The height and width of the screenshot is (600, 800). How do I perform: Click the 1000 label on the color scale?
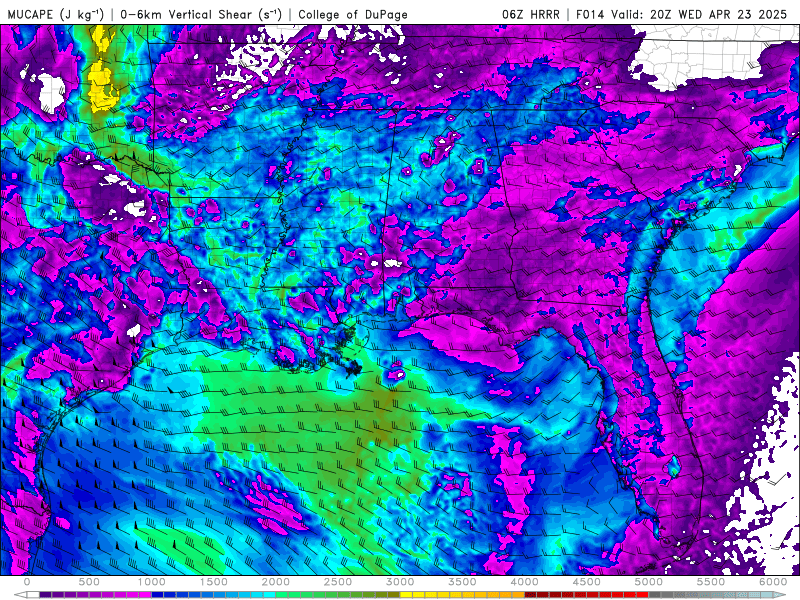point(152,582)
